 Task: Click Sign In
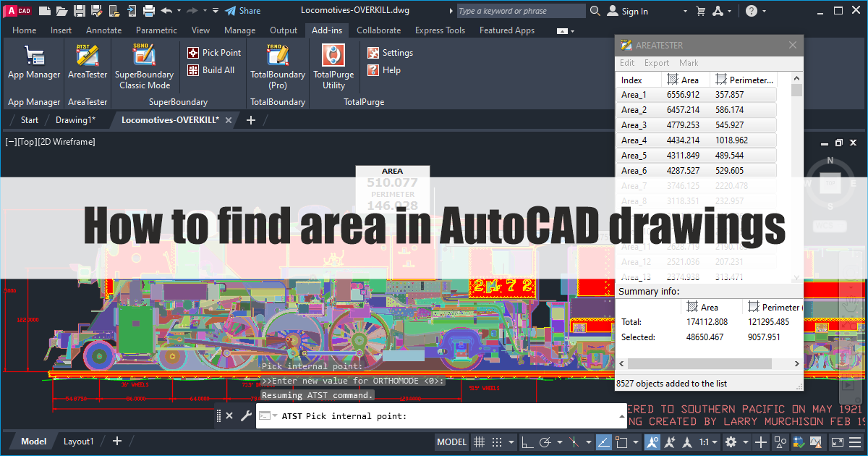tap(627, 11)
